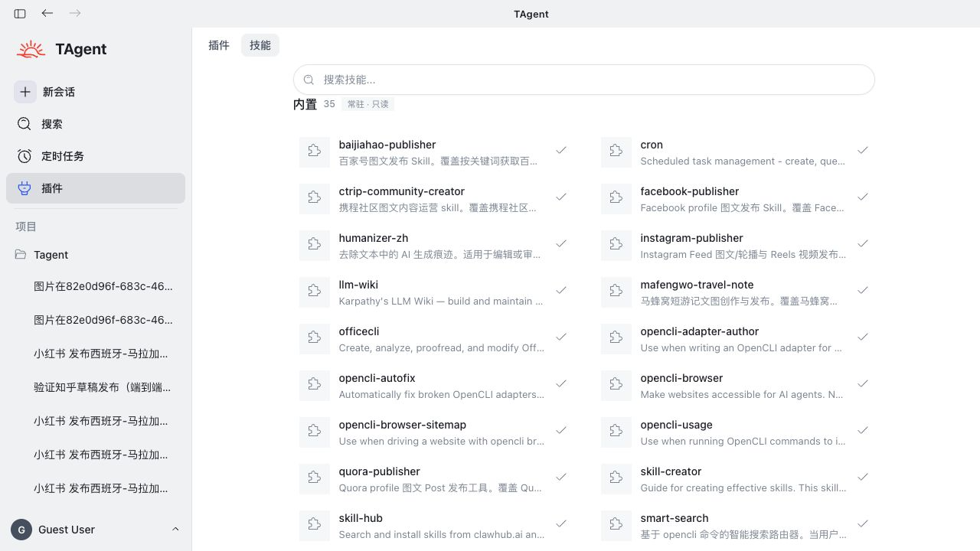Toggle the humanizer-zh checkmark

tap(561, 243)
